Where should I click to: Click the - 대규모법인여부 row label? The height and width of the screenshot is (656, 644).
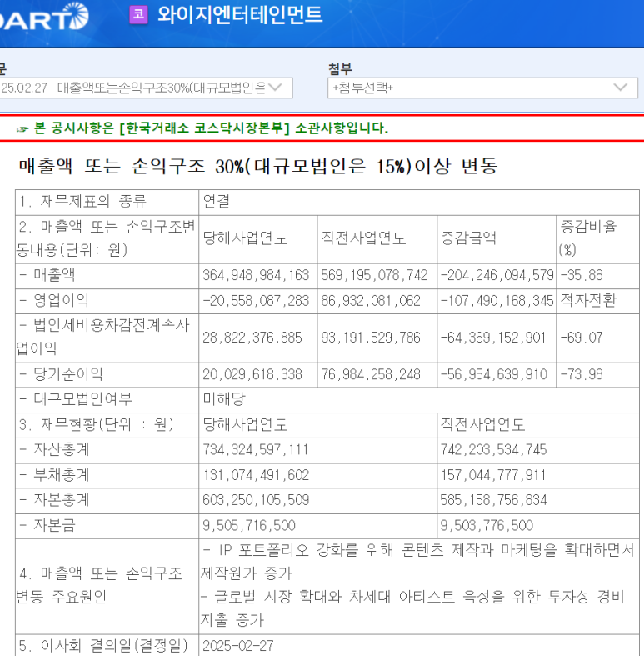point(75,399)
